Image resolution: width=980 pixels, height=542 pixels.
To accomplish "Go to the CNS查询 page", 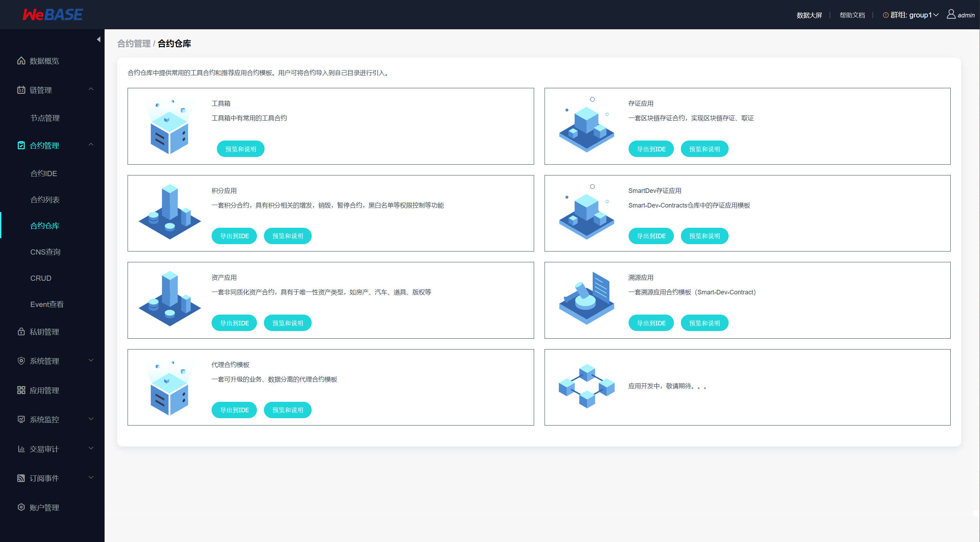I will coord(45,252).
